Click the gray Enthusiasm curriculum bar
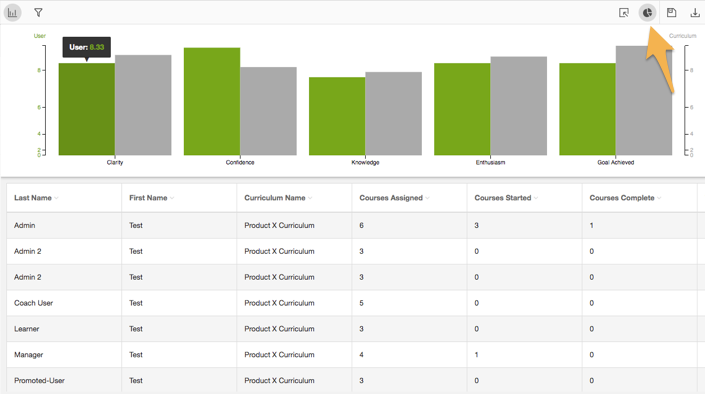705x394 pixels. (x=519, y=106)
